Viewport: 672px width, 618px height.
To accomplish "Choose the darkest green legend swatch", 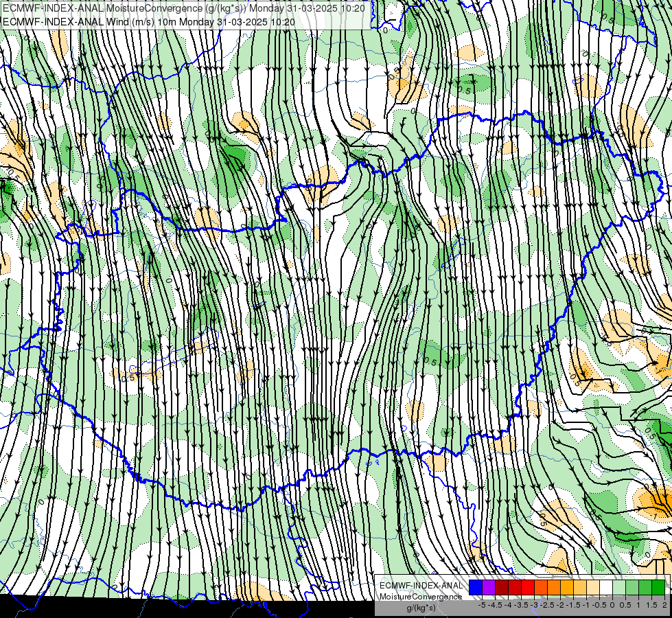I will click(x=658, y=587).
